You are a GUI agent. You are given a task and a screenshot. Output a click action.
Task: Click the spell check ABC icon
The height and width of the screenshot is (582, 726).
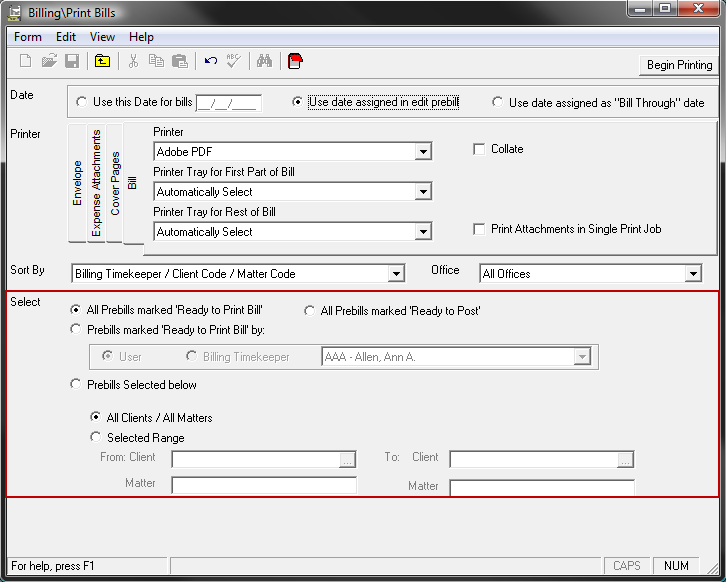(x=233, y=62)
